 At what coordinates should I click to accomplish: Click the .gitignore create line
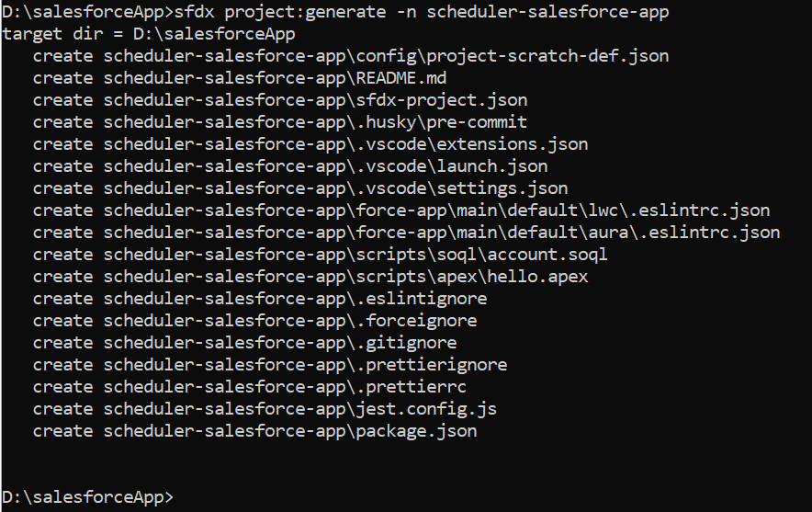(x=244, y=343)
